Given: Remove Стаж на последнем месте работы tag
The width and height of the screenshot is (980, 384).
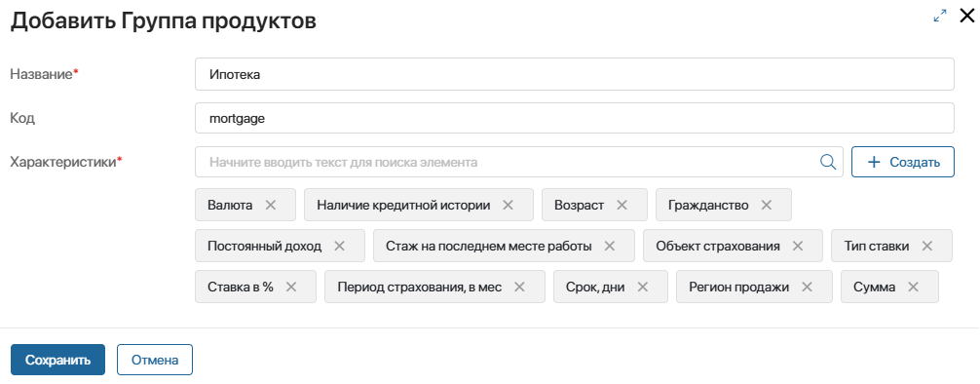Looking at the screenshot, I should tap(610, 246).
